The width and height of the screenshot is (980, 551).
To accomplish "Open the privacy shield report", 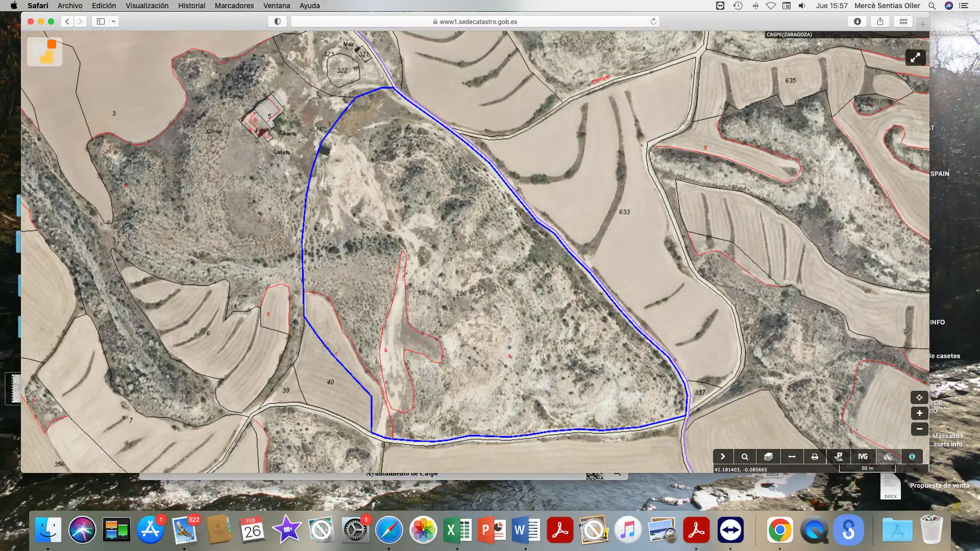I will [x=277, y=21].
